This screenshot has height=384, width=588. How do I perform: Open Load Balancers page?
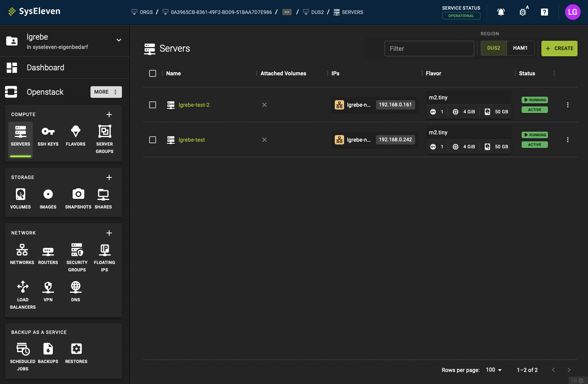pyautogui.click(x=23, y=296)
